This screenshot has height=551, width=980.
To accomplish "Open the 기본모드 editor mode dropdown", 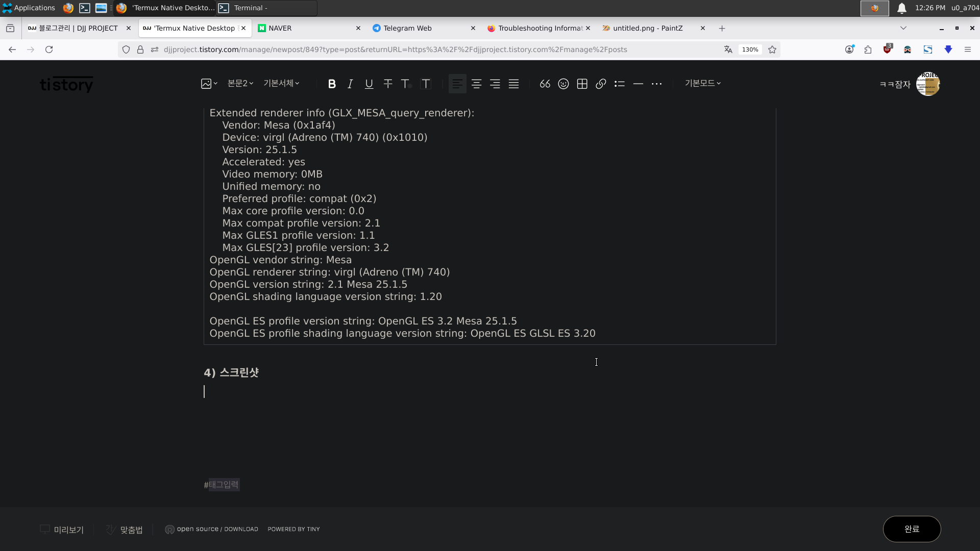I will pos(702,83).
